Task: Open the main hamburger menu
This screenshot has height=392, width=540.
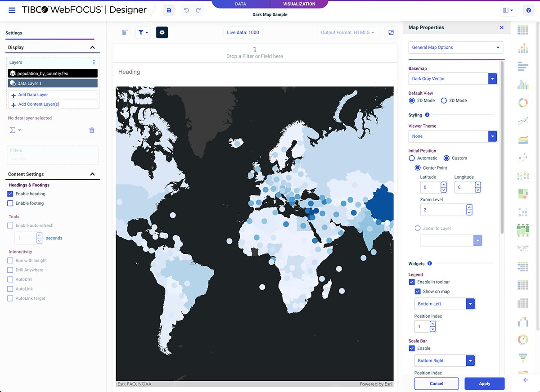Action: pyautogui.click(x=12, y=10)
